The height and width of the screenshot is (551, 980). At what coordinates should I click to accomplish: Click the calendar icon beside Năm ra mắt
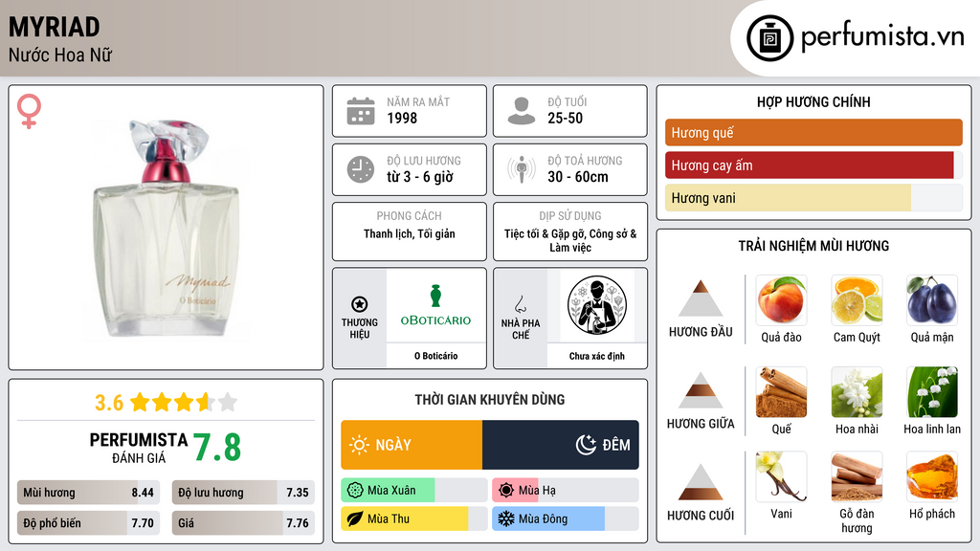click(x=361, y=111)
